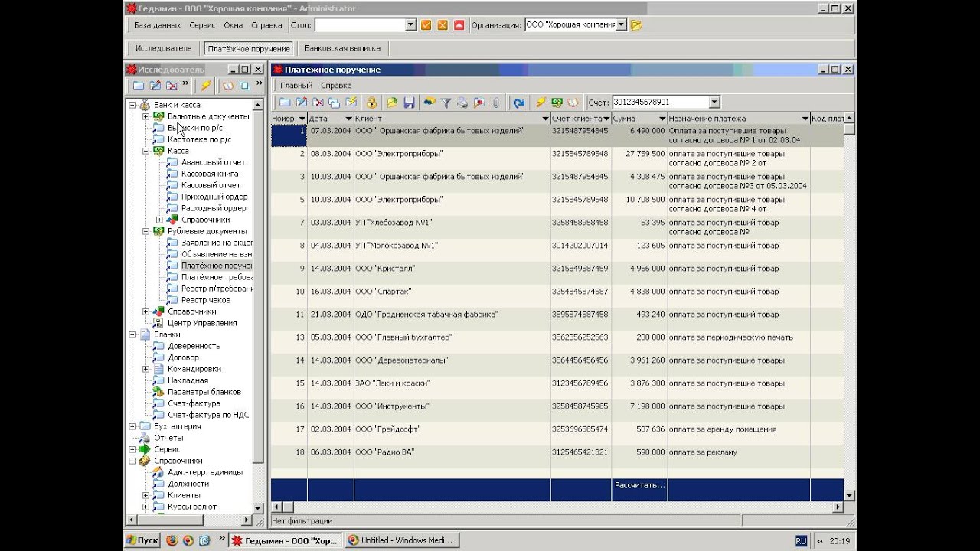Click the new item icon in Исследователь toolbar
Image resolution: width=980 pixels, height=551 pixels.
coord(138,86)
